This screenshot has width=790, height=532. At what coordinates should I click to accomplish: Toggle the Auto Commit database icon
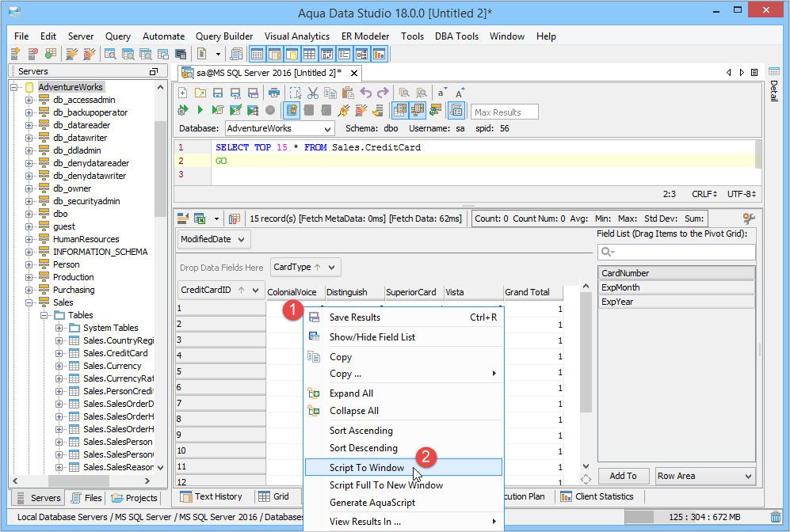pyautogui.click(x=292, y=110)
